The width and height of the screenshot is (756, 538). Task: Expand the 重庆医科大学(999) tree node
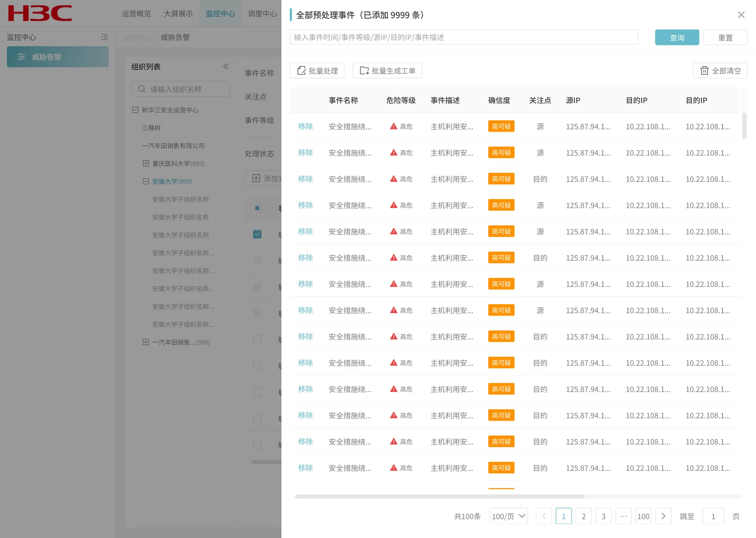pos(146,163)
